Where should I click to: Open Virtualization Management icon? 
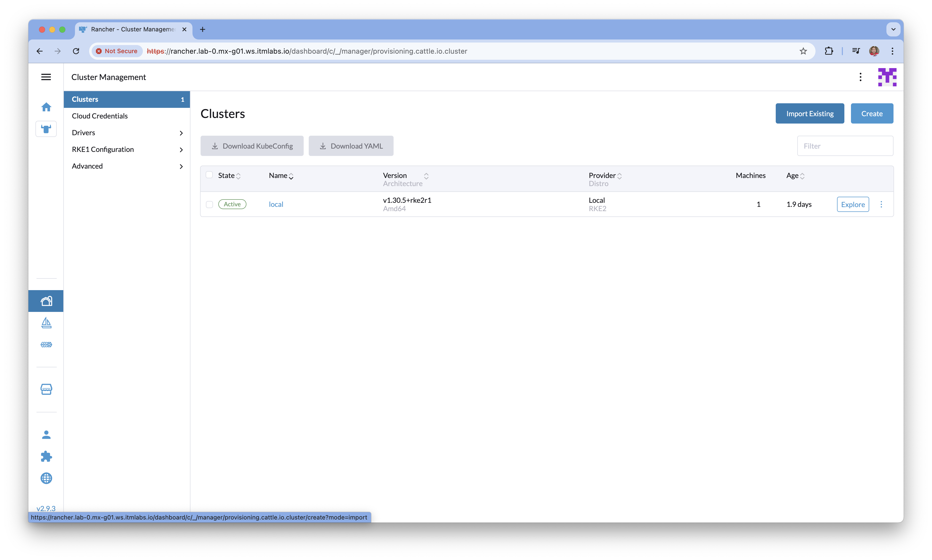(46, 345)
